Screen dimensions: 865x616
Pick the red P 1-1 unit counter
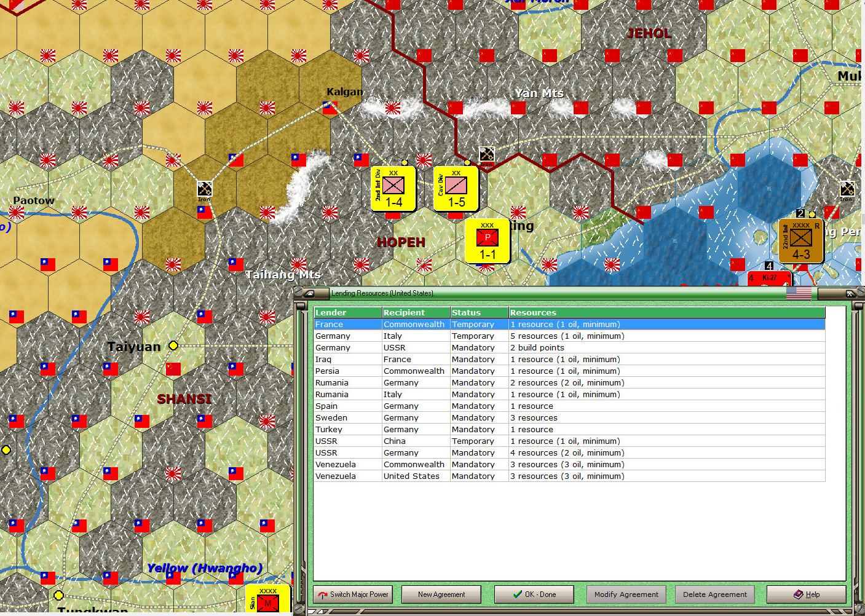pos(488,241)
